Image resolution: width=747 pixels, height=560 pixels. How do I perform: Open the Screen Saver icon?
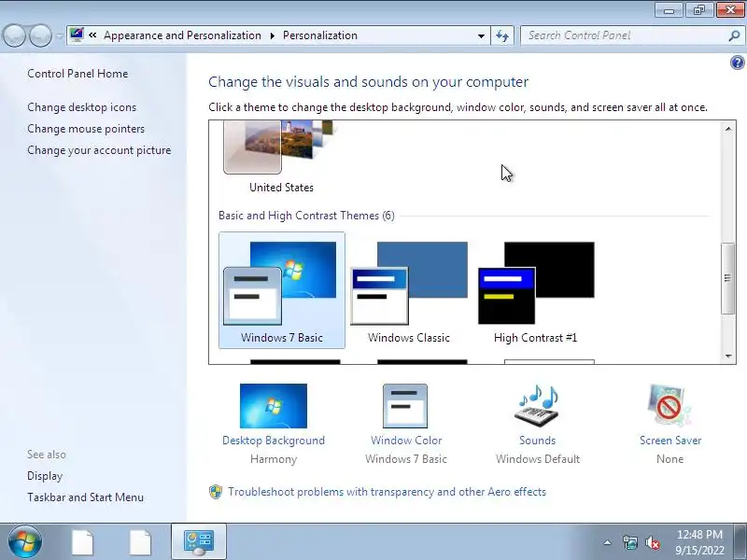pyautogui.click(x=669, y=406)
